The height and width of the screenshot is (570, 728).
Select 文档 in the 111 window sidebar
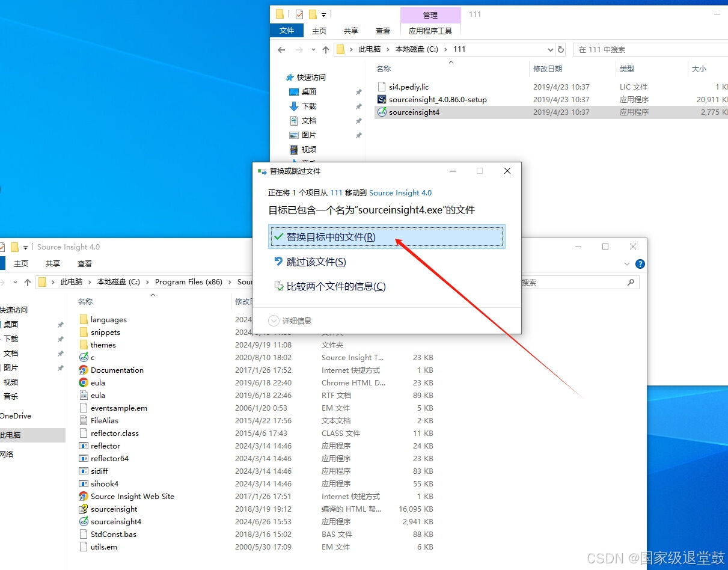[x=309, y=120]
